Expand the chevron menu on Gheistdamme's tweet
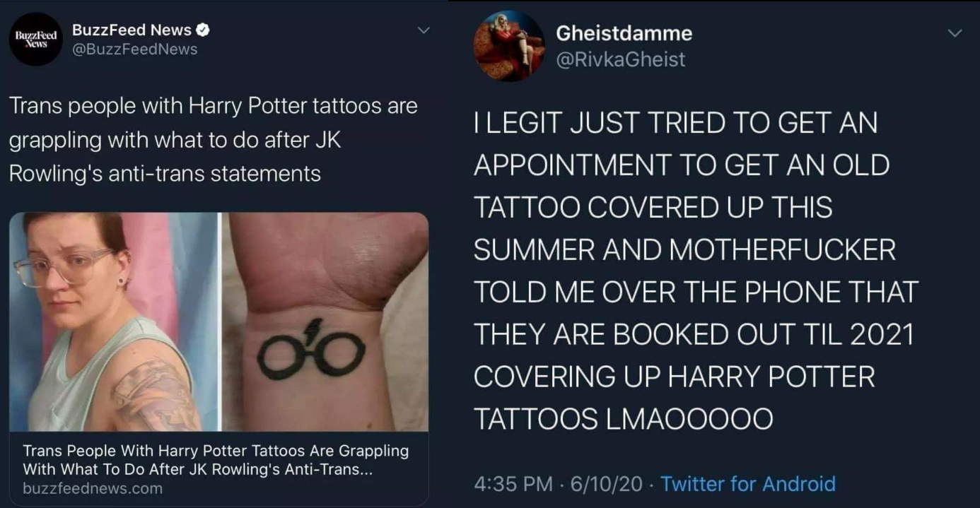The image size is (980, 508). click(955, 33)
